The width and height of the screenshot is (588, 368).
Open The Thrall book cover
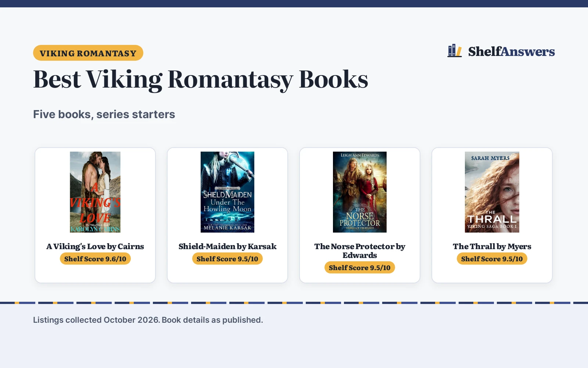[492, 192]
